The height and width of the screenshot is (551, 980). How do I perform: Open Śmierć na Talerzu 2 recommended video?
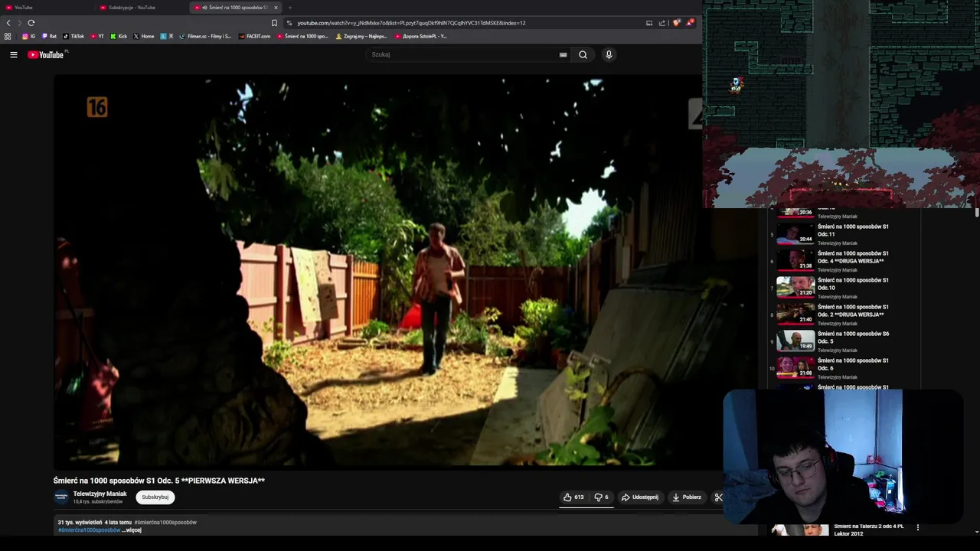[868, 530]
